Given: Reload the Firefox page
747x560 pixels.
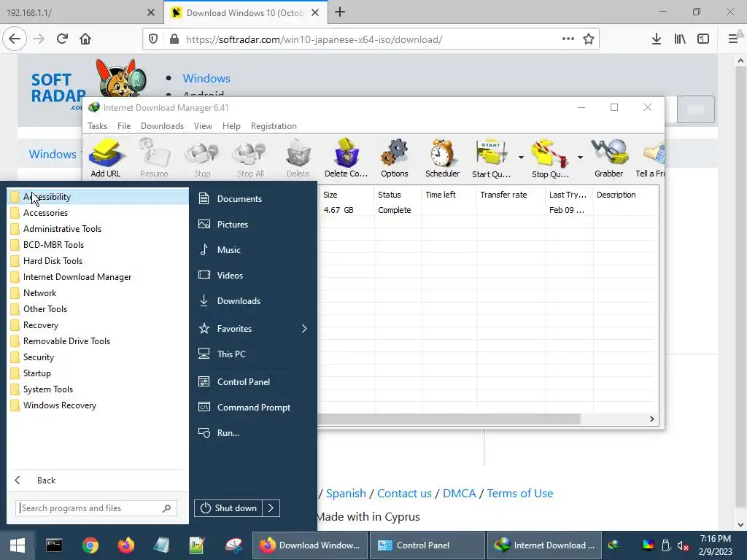Looking at the screenshot, I should [62, 39].
